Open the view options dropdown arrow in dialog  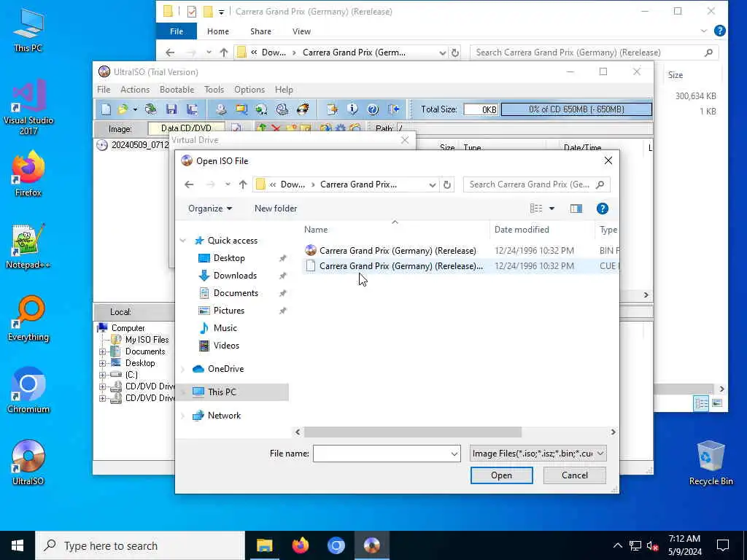tap(551, 209)
